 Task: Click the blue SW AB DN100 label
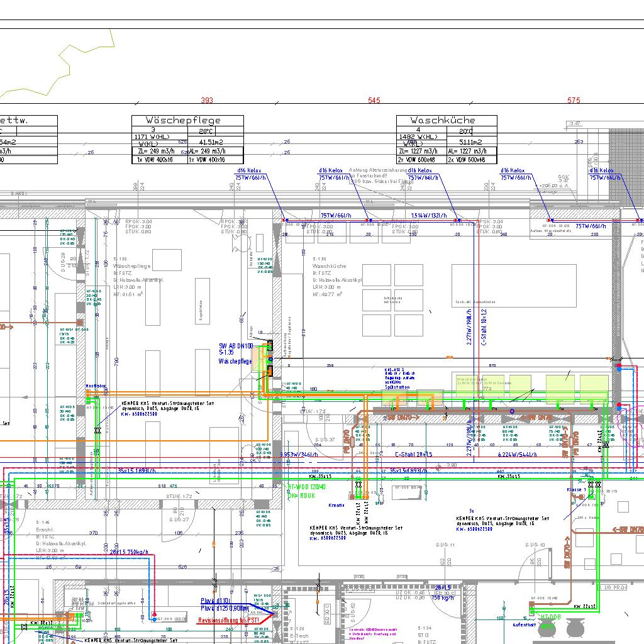pos(235,346)
